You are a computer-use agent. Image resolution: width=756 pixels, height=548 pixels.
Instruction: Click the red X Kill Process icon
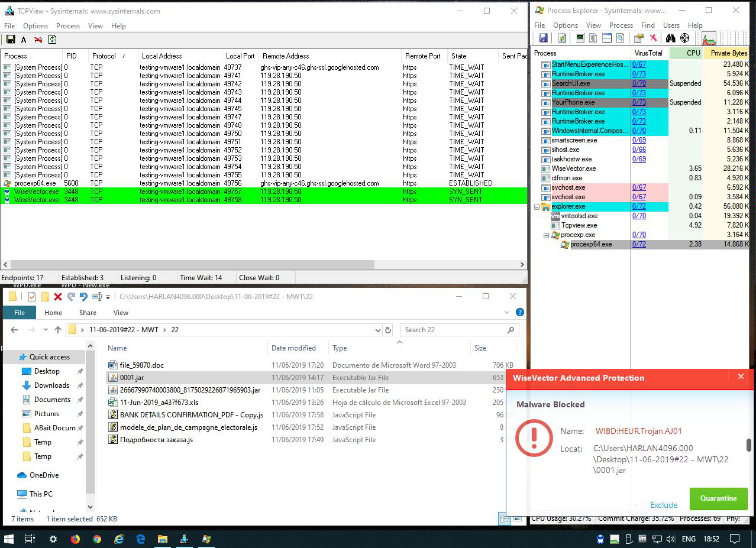[653, 38]
